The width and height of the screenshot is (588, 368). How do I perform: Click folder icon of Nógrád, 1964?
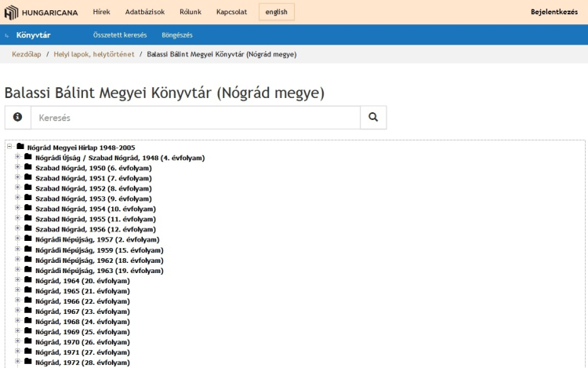click(x=28, y=280)
